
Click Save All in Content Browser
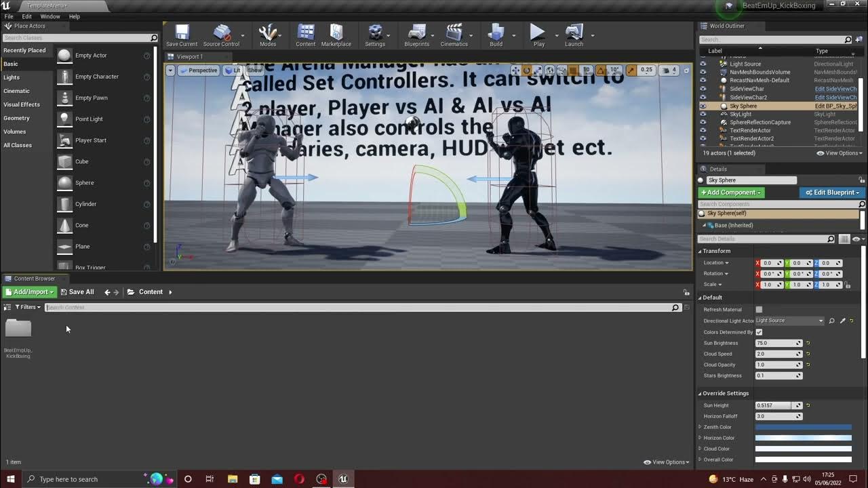tap(77, 292)
